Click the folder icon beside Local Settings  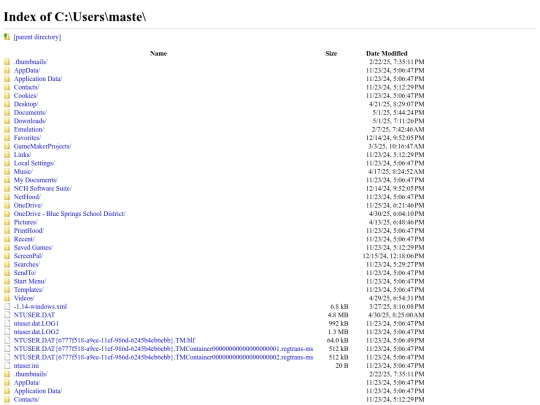pos(7,163)
